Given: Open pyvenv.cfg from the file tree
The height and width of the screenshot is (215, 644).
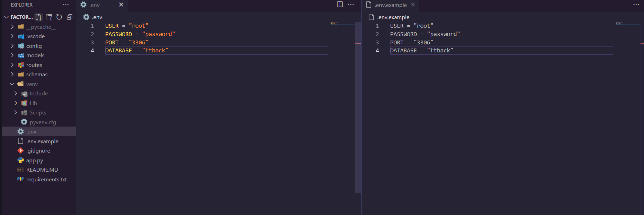Looking at the screenshot, I should pos(39,122).
